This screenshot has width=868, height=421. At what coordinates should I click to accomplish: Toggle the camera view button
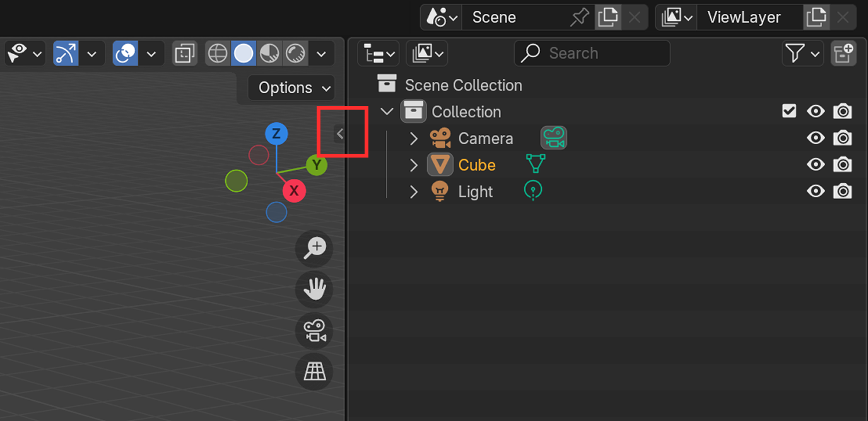[x=314, y=330]
